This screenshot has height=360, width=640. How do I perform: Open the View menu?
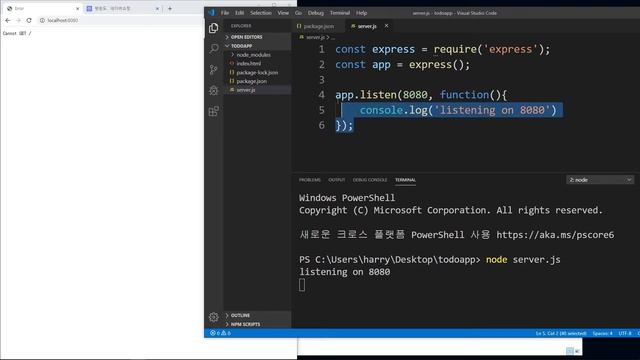(x=283, y=13)
